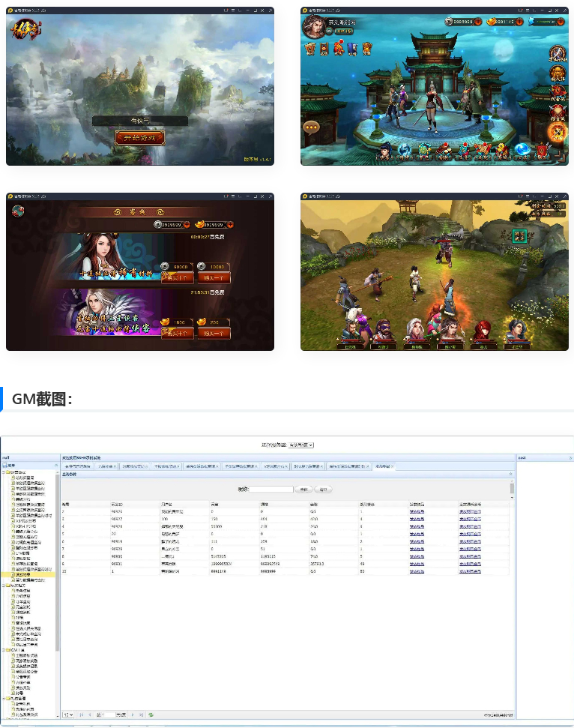Open the chat bubble icon in town screen

point(312,127)
